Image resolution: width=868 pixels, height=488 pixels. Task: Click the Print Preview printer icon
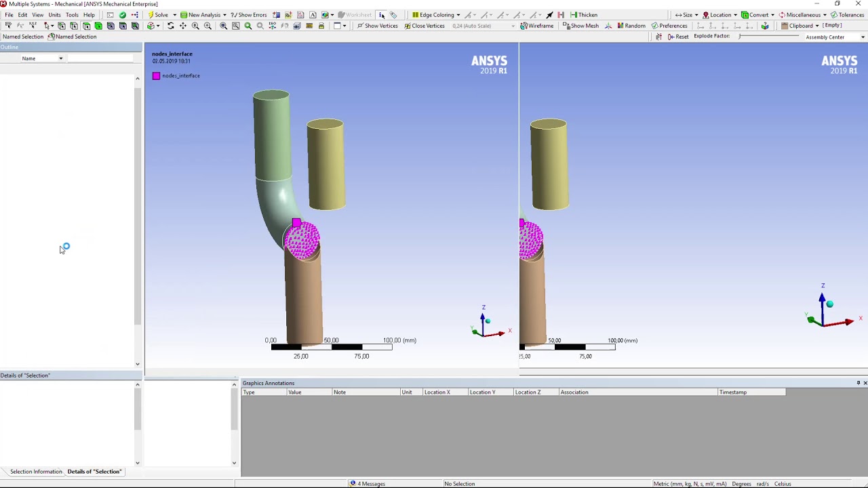point(321,26)
